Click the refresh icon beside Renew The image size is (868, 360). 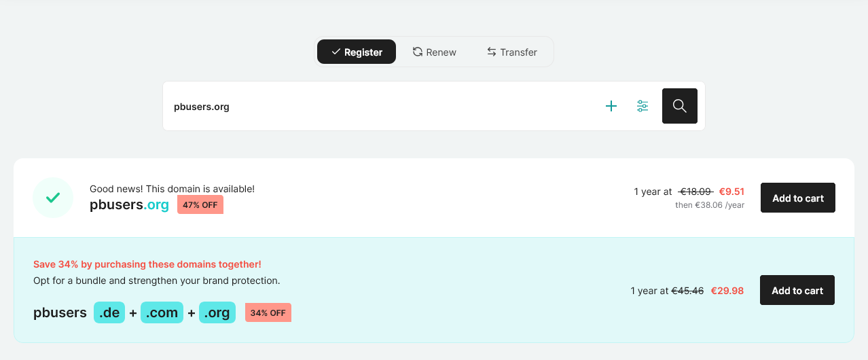click(x=418, y=52)
